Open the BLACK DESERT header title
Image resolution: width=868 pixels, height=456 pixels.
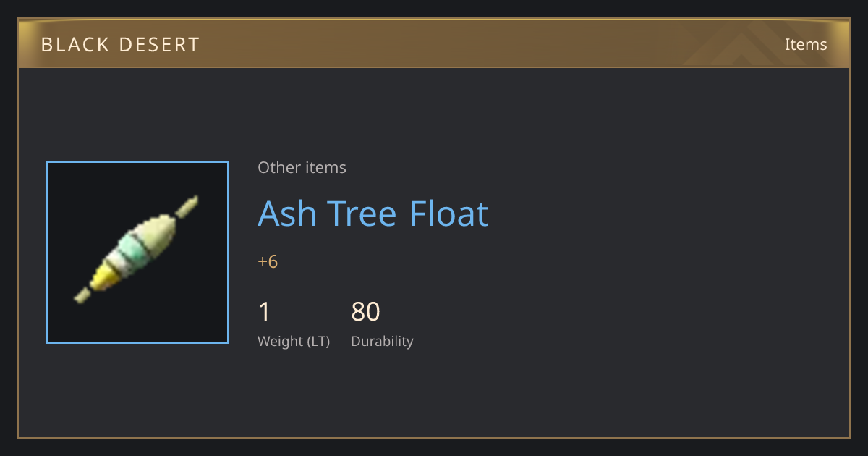[120, 45]
